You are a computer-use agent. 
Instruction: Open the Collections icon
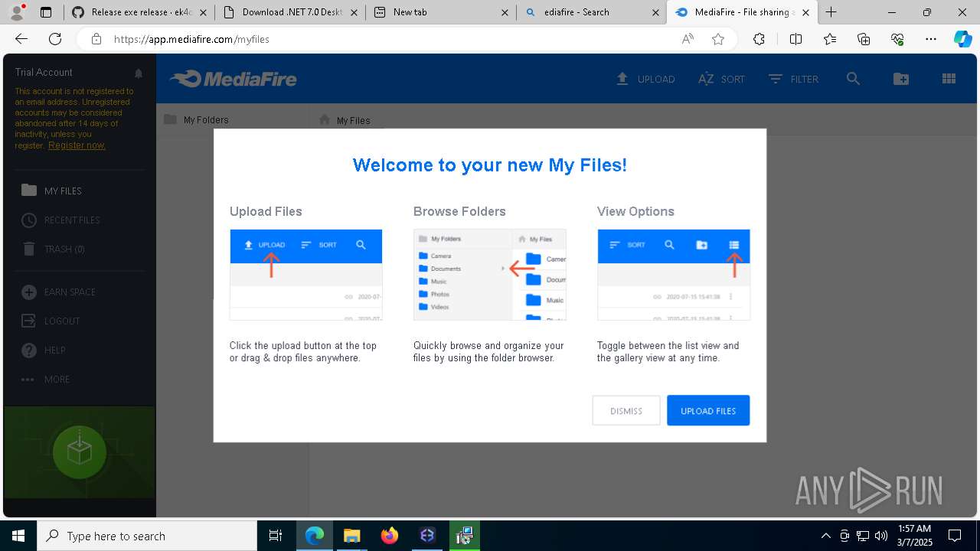864,39
